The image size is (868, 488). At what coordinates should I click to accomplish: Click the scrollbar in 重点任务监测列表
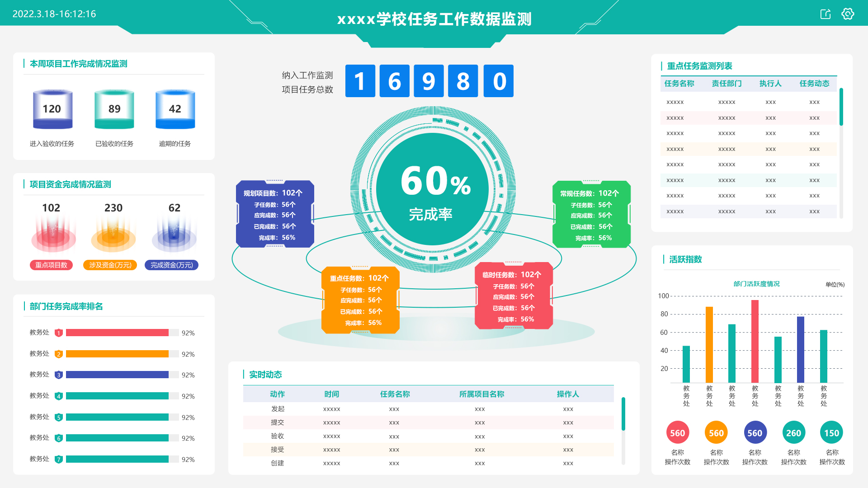(841, 107)
